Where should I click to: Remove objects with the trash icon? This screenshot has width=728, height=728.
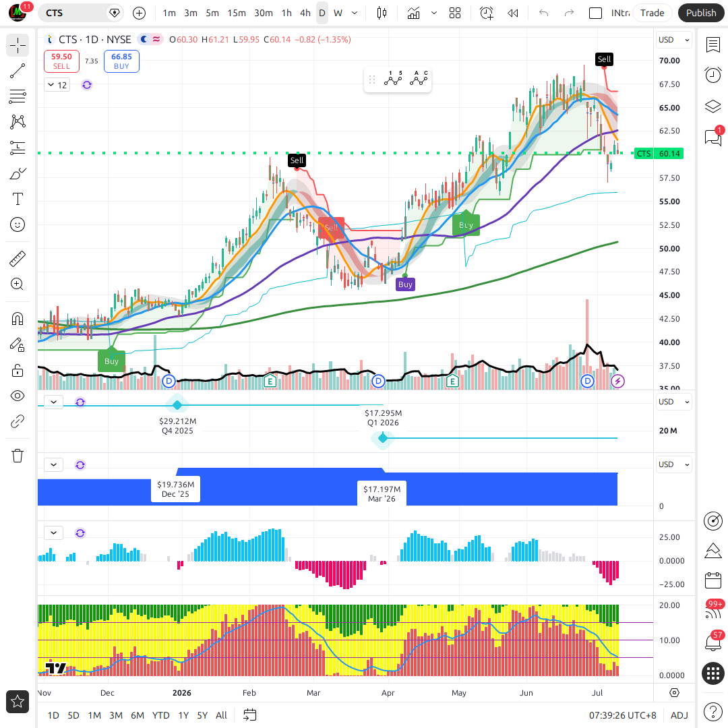point(18,456)
